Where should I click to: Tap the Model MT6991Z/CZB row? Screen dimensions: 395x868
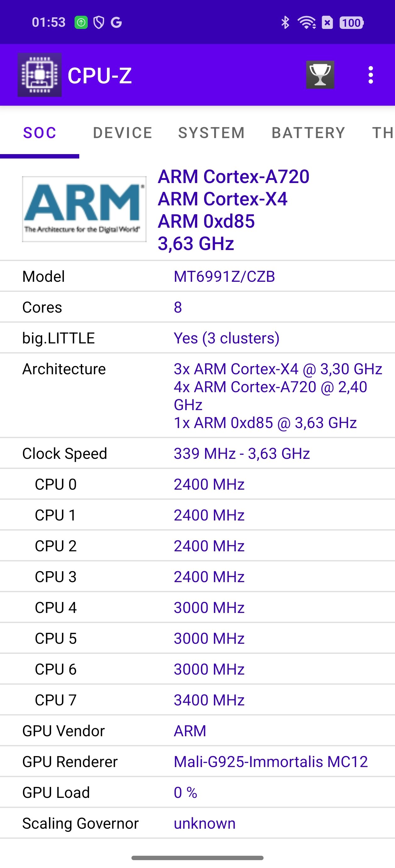(197, 276)
